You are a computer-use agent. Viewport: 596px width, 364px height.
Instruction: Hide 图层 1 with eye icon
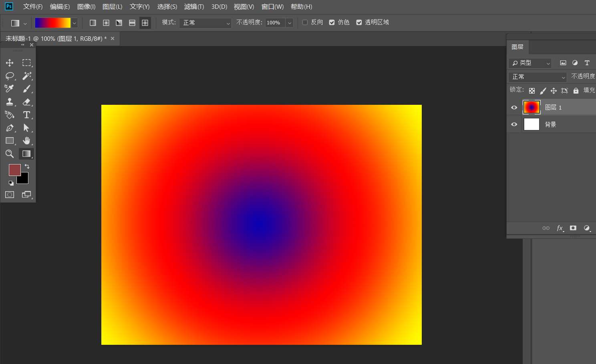point(514,107)
